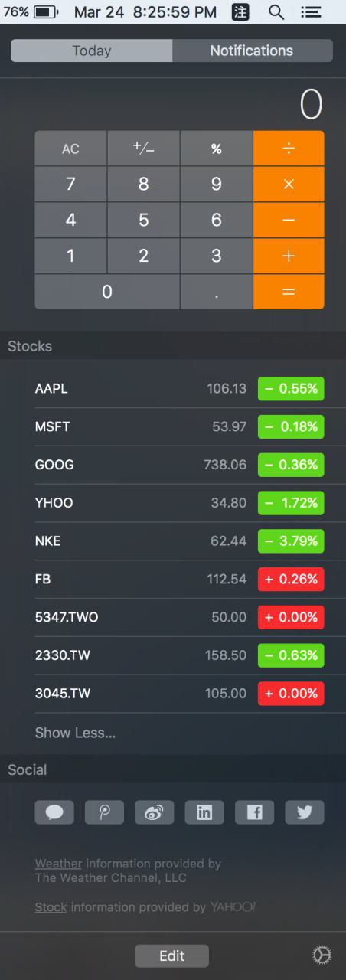346x980 pixels.
Task: Post via the Twitter bird icon
Action: pyautogui.click(x=305, y=812)
